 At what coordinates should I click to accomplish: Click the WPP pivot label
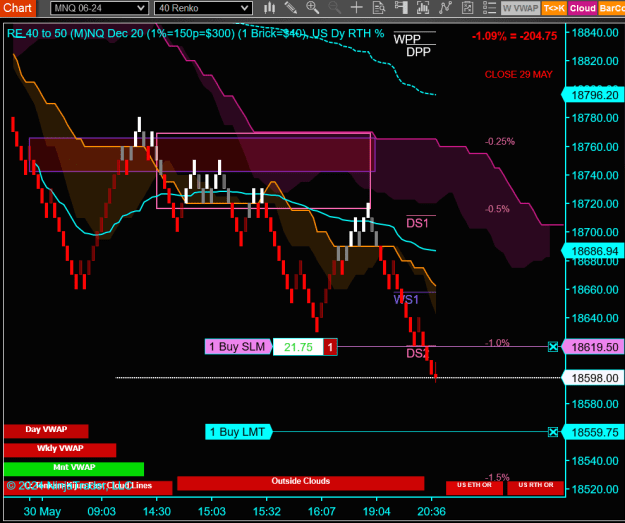click(x=407, y=39)
